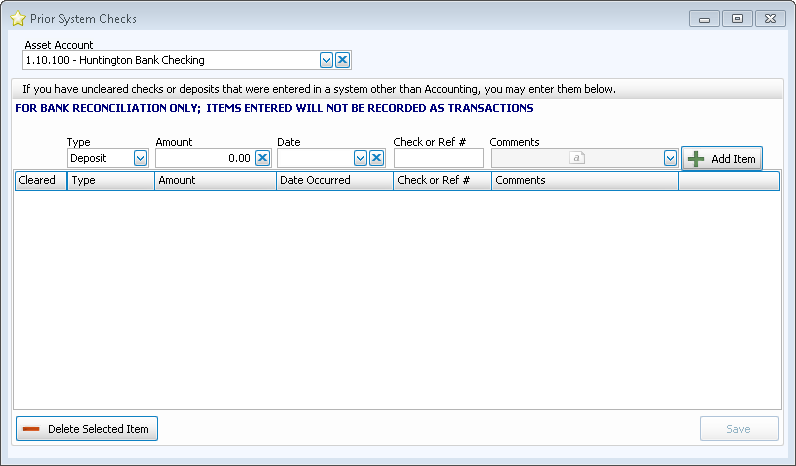The width and height of the screenshot is (796, 466).
Task: Clear the Amount field using X icon
Action: point(262,158)
